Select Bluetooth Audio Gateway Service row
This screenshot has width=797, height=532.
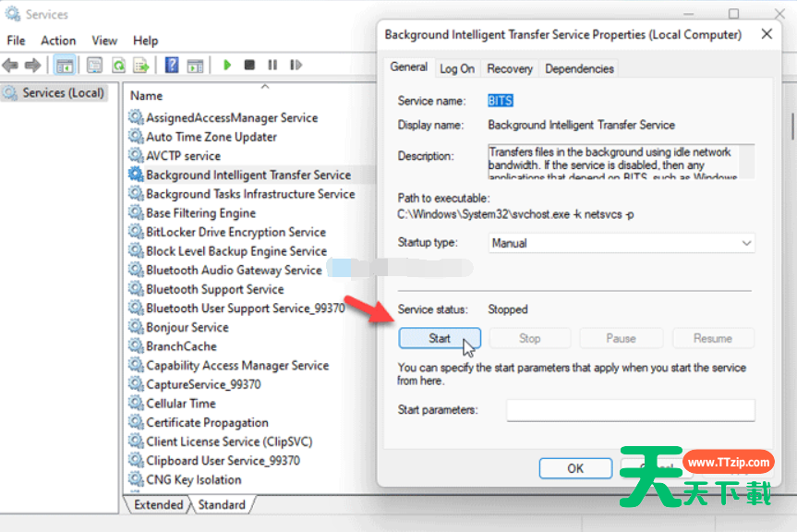[251, 270]
